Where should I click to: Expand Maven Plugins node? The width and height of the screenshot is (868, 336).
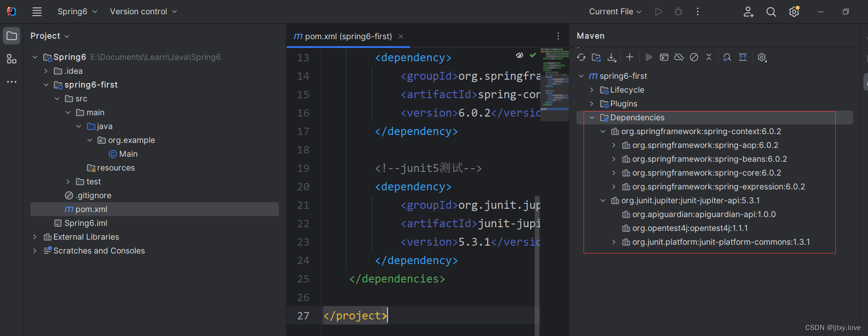[592, 104]
